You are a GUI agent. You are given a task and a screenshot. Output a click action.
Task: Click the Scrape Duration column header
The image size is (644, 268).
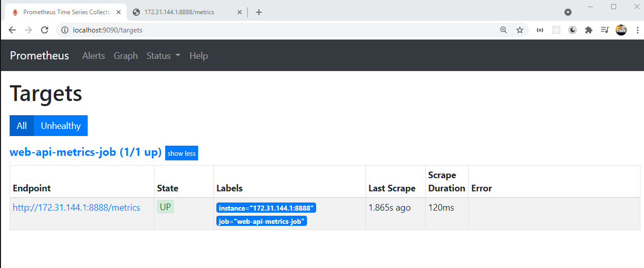click(x=446, y=181)
